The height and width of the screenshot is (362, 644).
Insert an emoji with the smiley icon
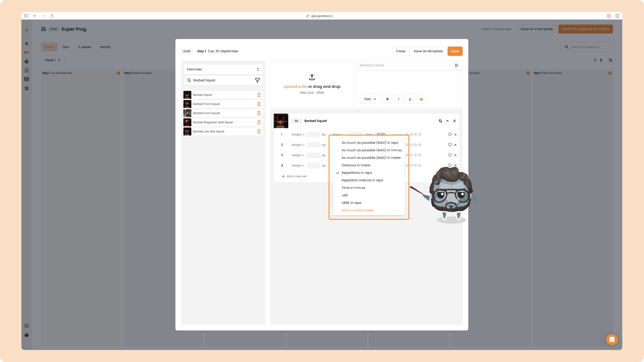tap(421, 99)
